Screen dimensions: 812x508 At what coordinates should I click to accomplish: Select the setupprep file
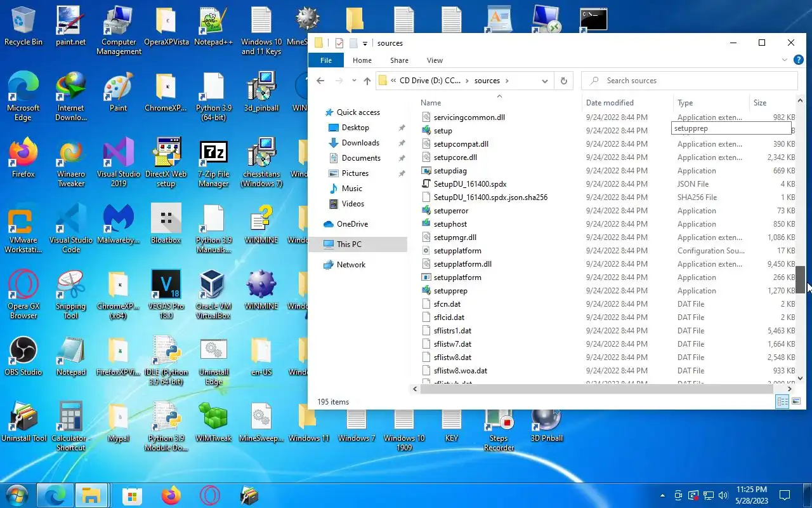(450, 291)
